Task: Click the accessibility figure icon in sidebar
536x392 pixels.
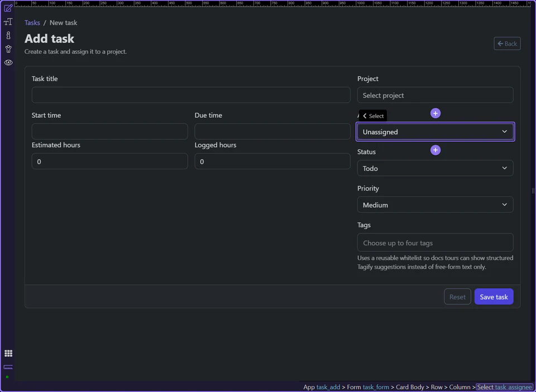Action: point(8,49)
